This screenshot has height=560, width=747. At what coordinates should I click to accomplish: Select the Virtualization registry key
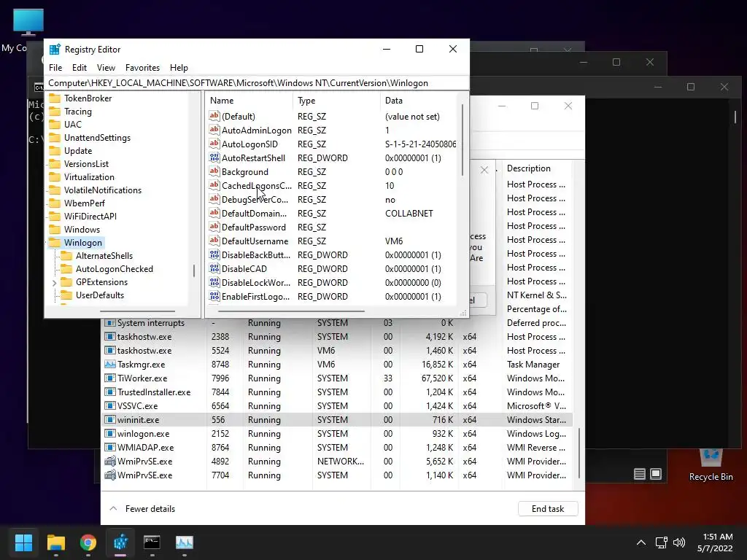coord(89,177)
